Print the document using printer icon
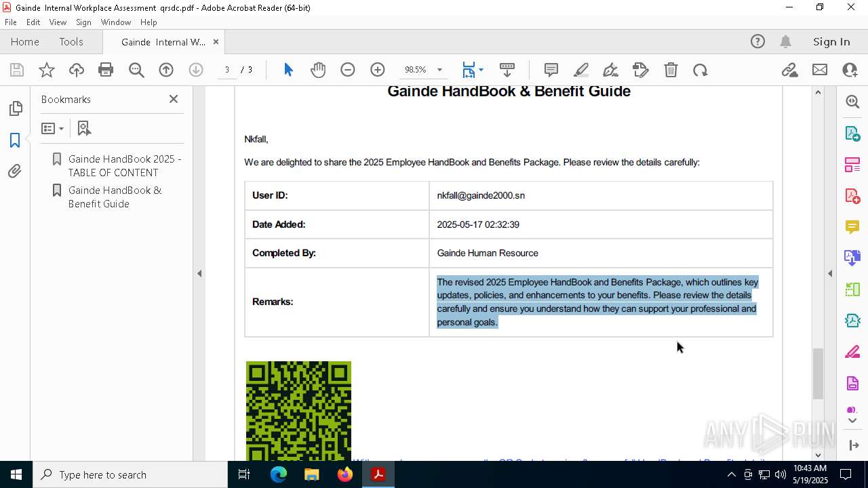Viewport: 868px width, 488px height. (x=106, y=70)
